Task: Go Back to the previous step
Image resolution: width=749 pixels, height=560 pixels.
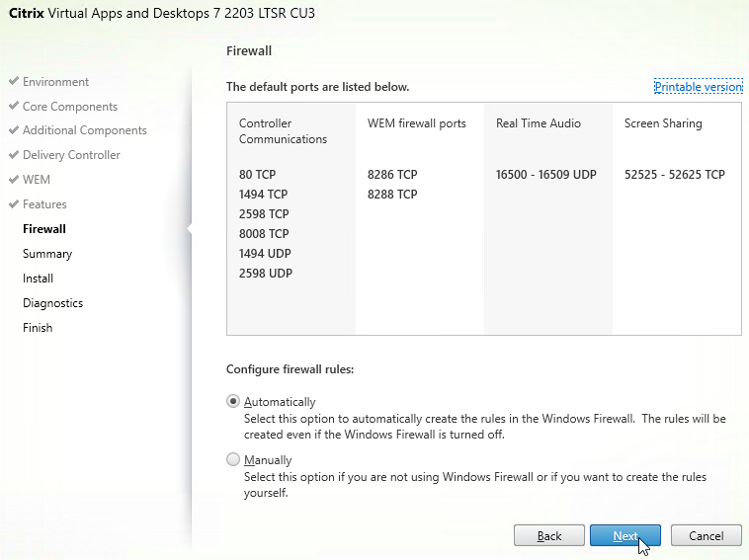Action: pos(549,535)
